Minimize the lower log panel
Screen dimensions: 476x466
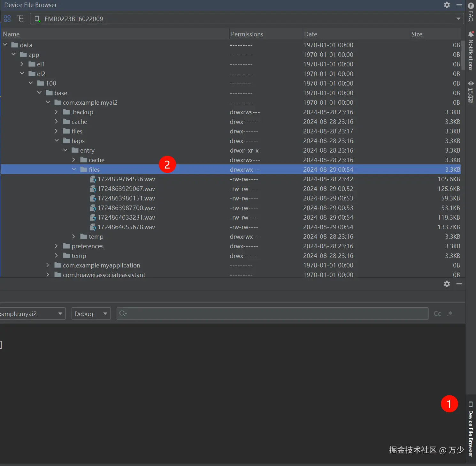tap(459, 284)
